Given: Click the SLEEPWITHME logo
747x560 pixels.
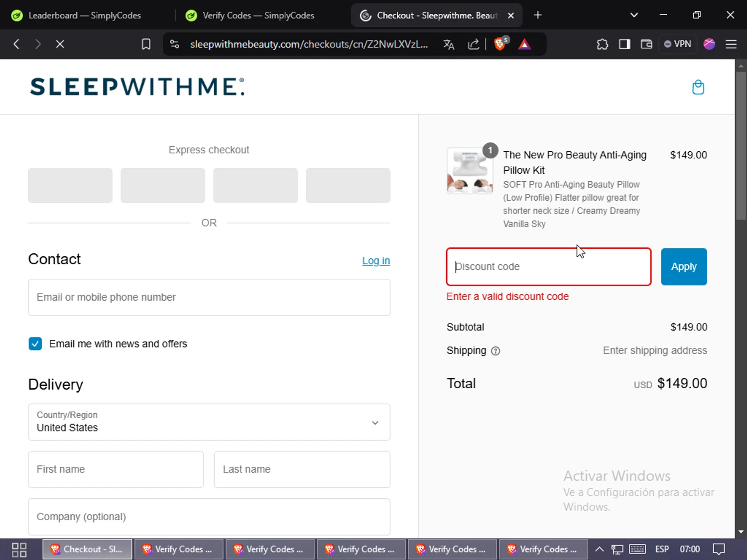Looking at the screenshot, I should coord(137,87).
